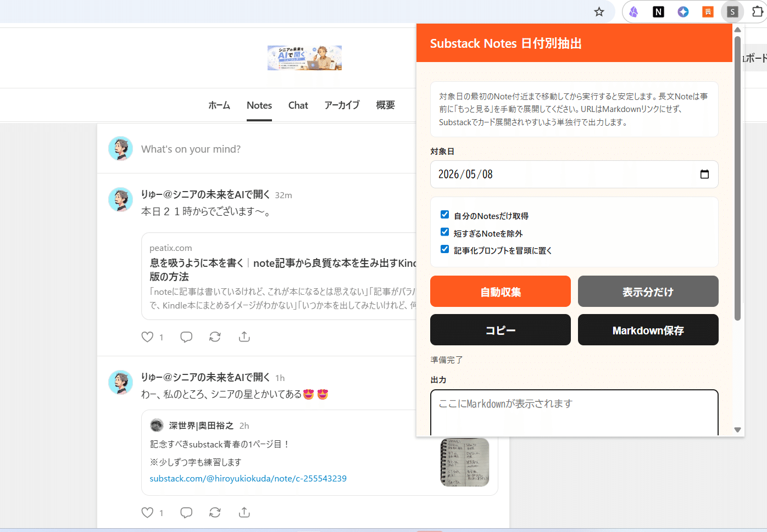Click the popup scrollbar down arrow
Screen dimensions: 767x532
pyautogui.click(x=738, y=430)
